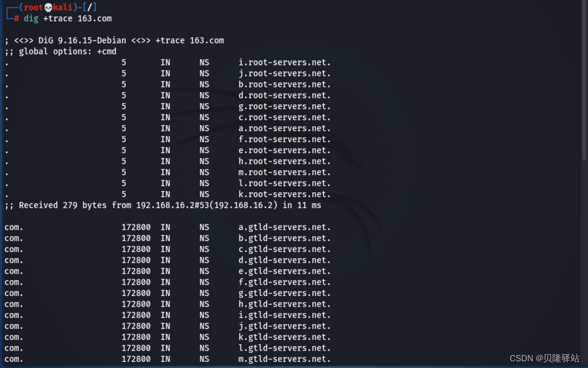Click the m.gtld-servers.net entry at bottom
Screen dimensions: 588x368
284,359
